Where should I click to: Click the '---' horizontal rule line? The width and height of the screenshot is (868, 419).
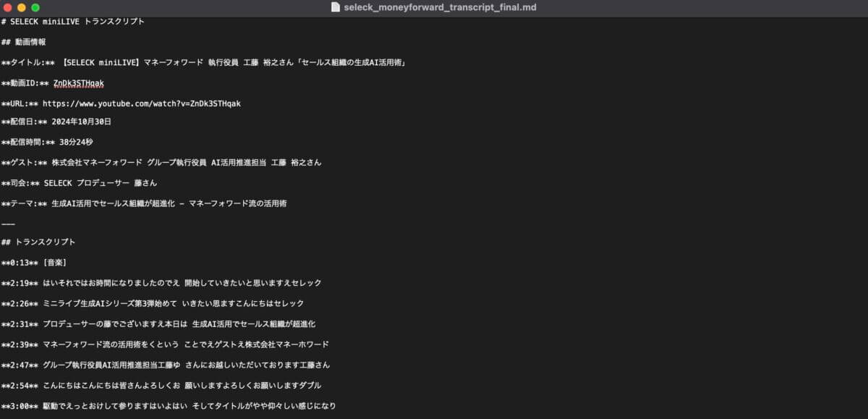tap(8, 224)
